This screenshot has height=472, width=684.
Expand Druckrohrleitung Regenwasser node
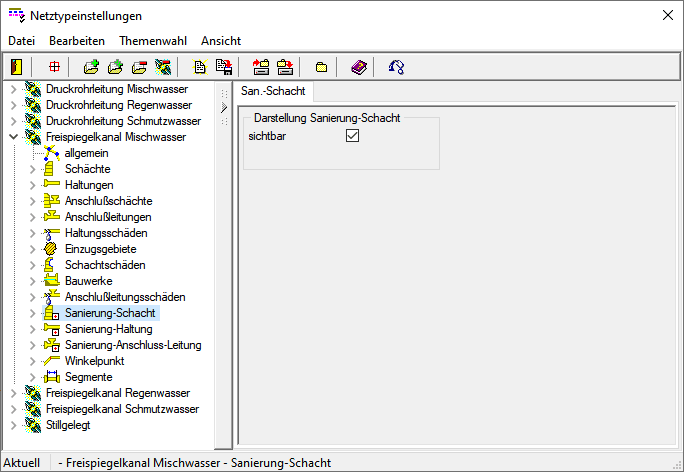(12, 105)
